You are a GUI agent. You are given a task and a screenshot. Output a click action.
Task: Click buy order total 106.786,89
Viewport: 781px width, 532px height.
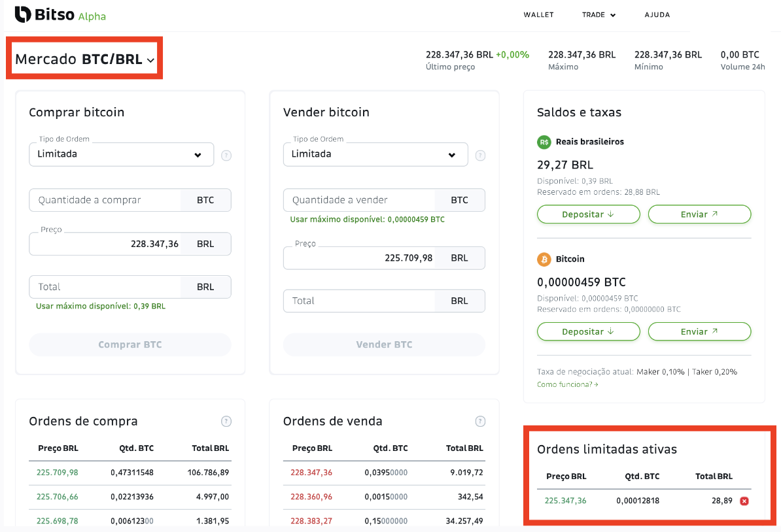click(208, 473)
